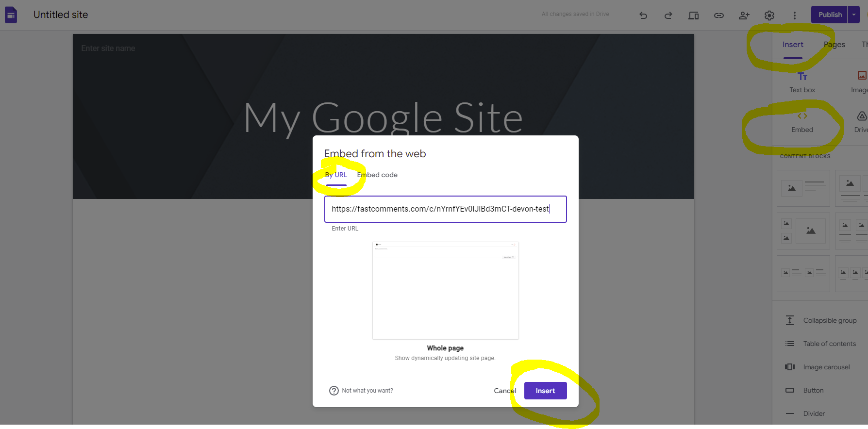This screenshot has height=429, width=868.
Task: Expand the Publish dropdown arrow
Action: (854, 15)
